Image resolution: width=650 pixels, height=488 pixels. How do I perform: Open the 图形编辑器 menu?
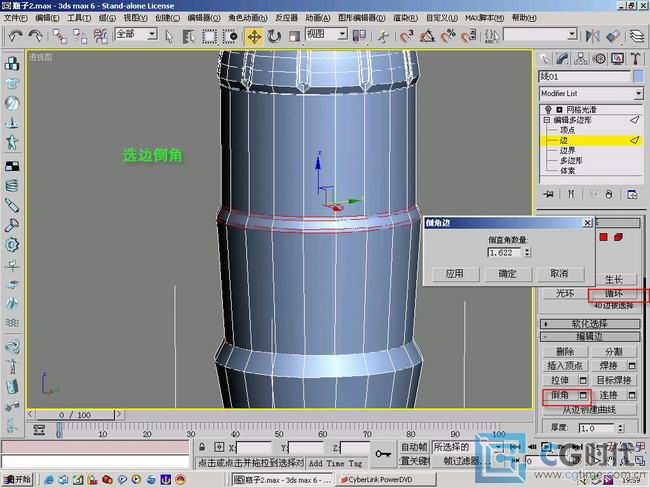click(361, 18)
